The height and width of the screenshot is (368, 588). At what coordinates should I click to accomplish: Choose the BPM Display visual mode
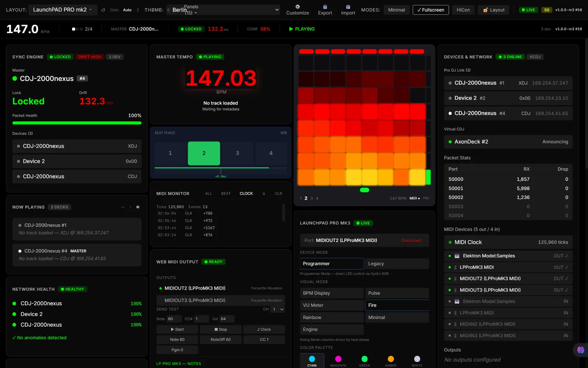[x=332, y=293]
